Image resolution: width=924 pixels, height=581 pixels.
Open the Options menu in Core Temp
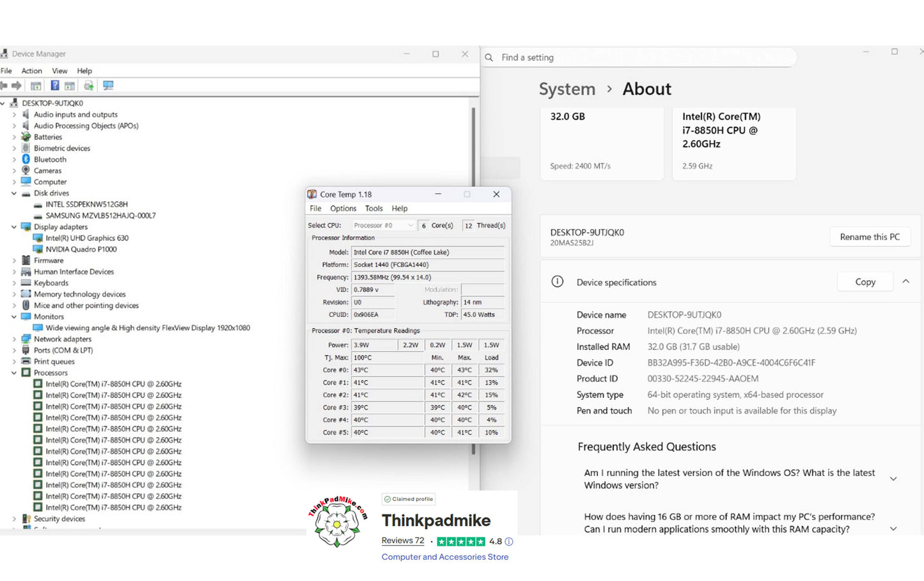coord(343,209)
